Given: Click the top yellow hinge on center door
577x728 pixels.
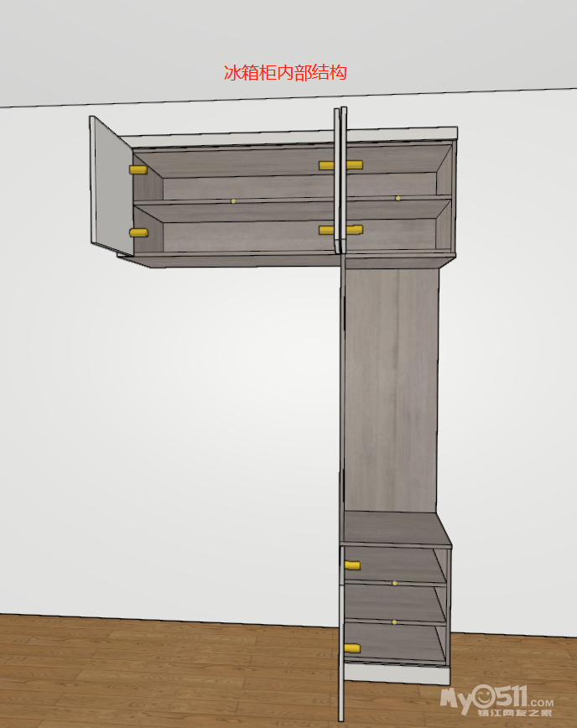Looking at the screenshot, I should pyautogui.click(x=340, y=165).
